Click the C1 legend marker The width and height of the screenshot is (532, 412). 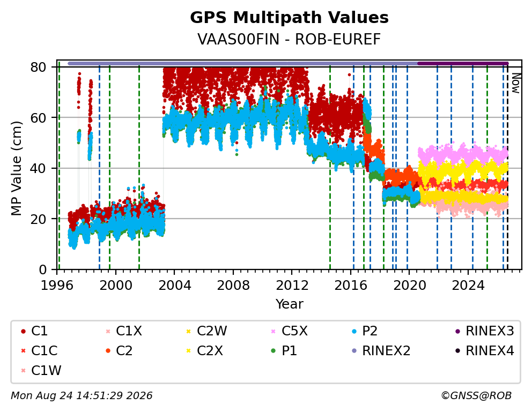click(x=23, y=331)
